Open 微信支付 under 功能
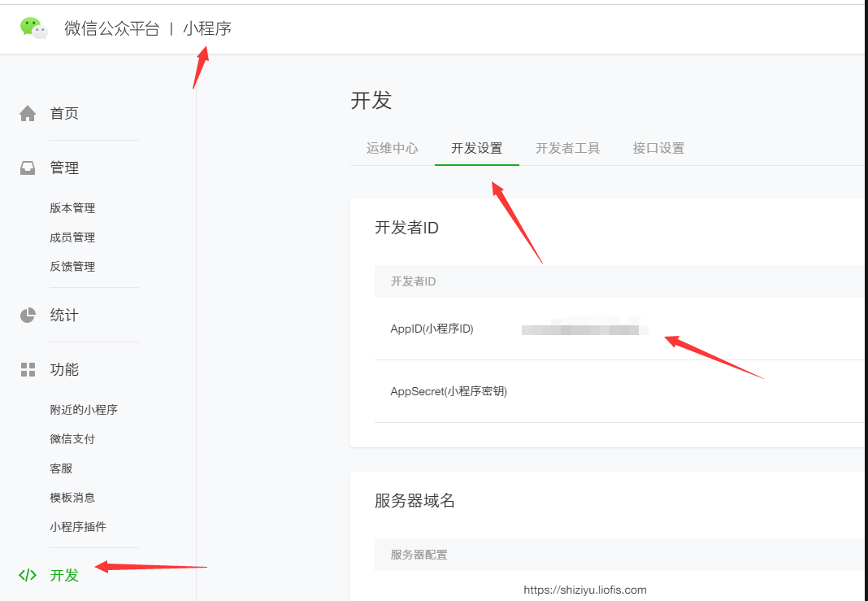The width and height of the screenshot is (868, 601). (x=72, y=439)
